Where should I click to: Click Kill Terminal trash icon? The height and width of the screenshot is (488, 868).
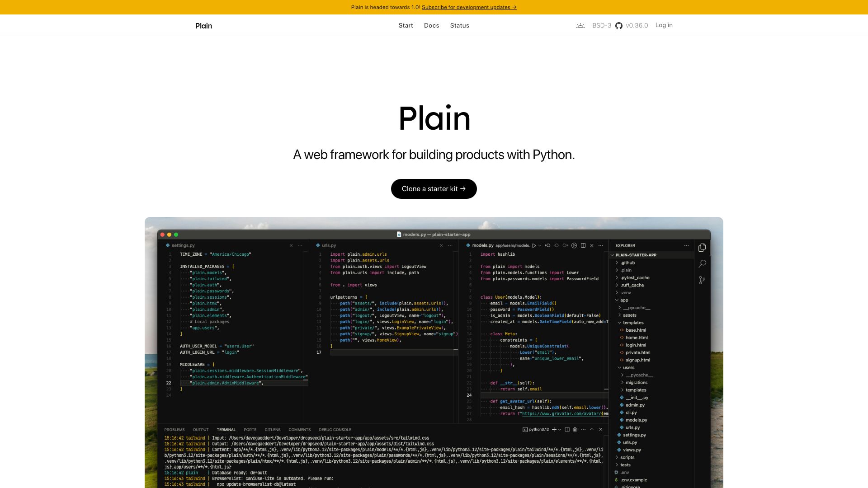pos(575,429)
